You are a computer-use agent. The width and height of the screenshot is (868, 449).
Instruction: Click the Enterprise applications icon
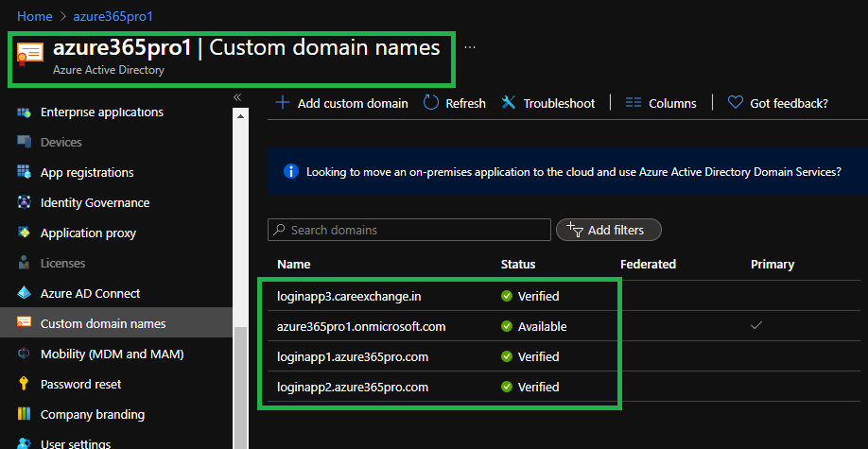click(x=24, y=112)
